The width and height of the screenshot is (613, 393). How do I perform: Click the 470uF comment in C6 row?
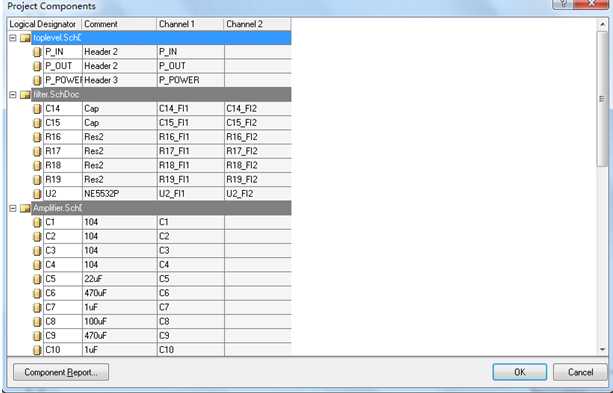tap(120, 293)
